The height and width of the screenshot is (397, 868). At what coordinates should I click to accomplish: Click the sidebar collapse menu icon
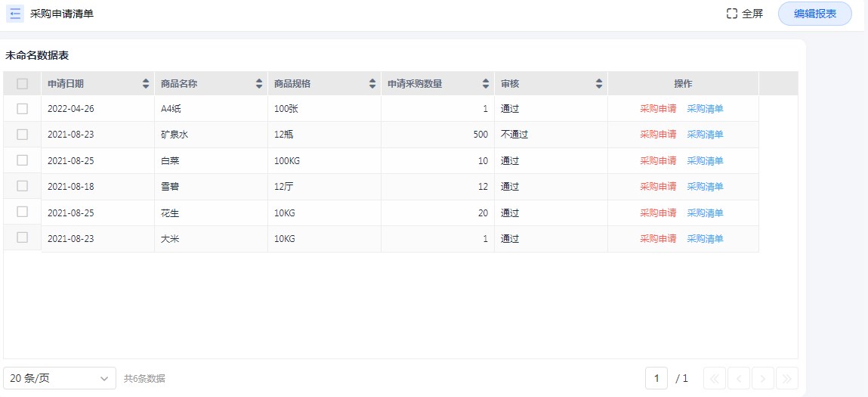pyautogui.click(x=15, y=14)
